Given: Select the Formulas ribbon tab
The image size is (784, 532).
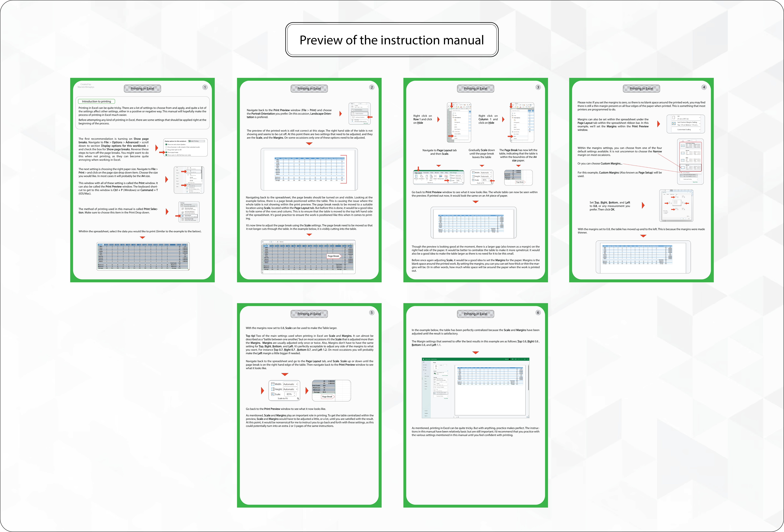Looking at the screenshot, I should pos(426,173).
